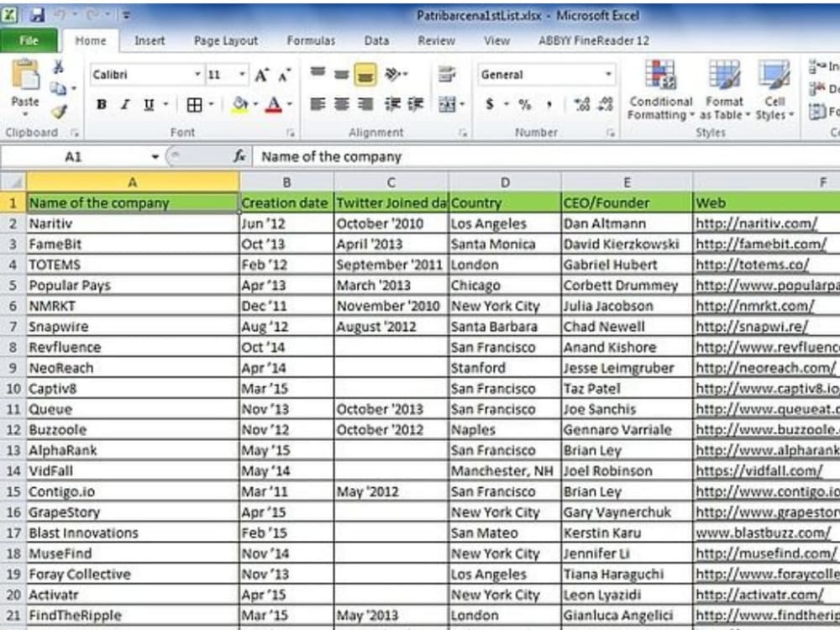
Task: Open the File tab
Action: coord(29,40)
